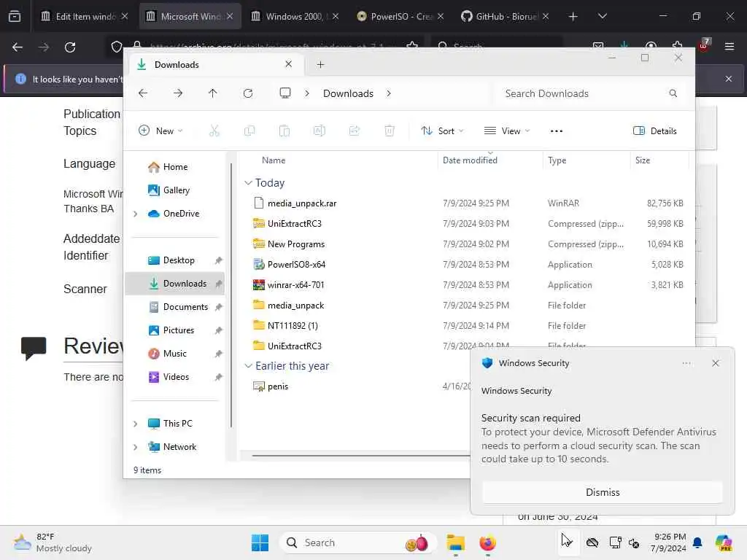Click the Search Downloads field

[591, 93]
